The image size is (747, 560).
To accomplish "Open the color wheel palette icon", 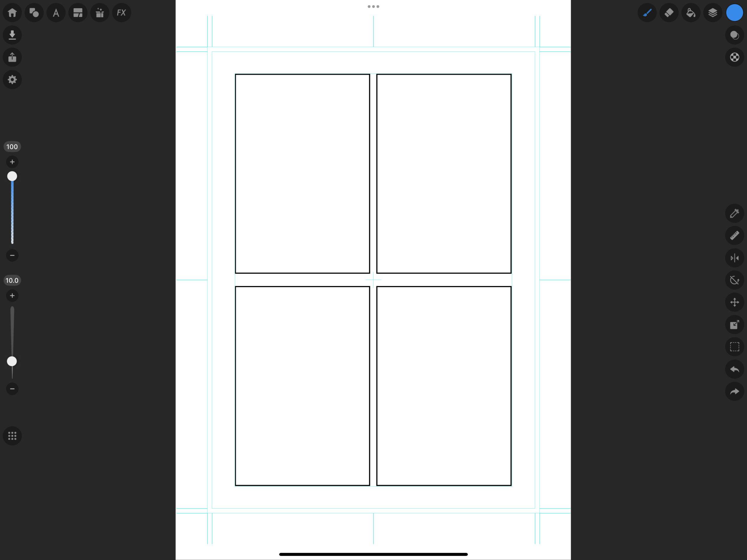I will 734,57.
